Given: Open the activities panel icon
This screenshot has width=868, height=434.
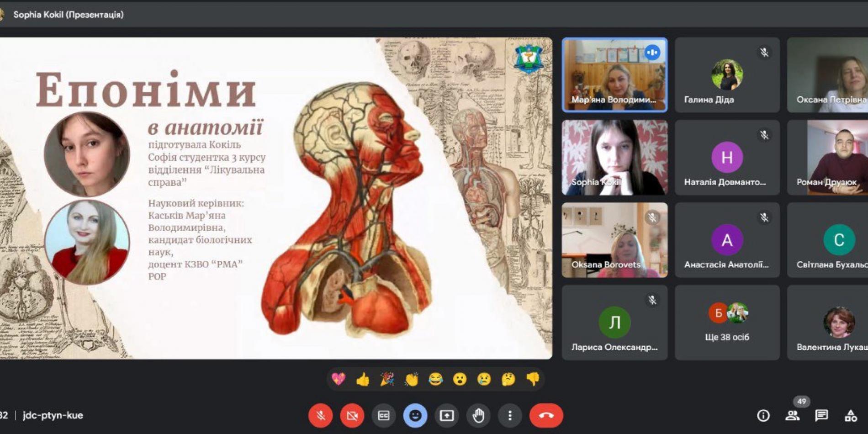Looking at the screenshot, I should [x=851, y=415].
